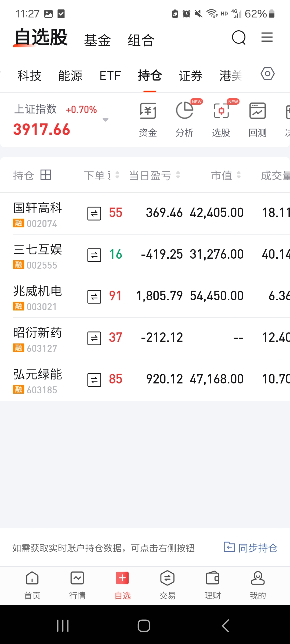Toggle the 持仓 grid view icon

point(46,175)
